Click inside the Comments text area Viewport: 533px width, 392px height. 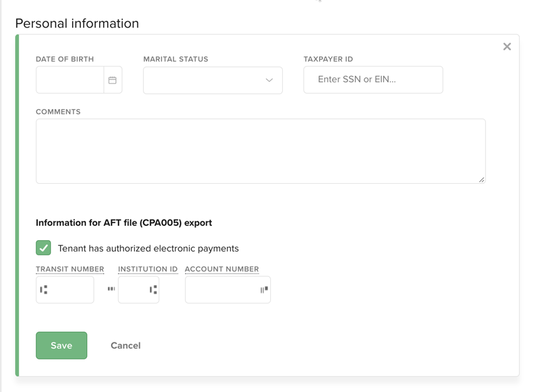click(x=261, y=151)
